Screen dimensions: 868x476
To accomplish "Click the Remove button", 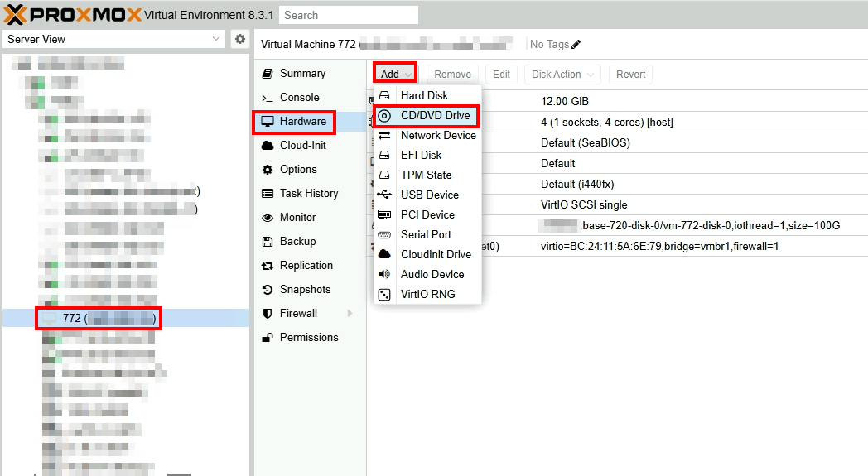I will 452,75.
